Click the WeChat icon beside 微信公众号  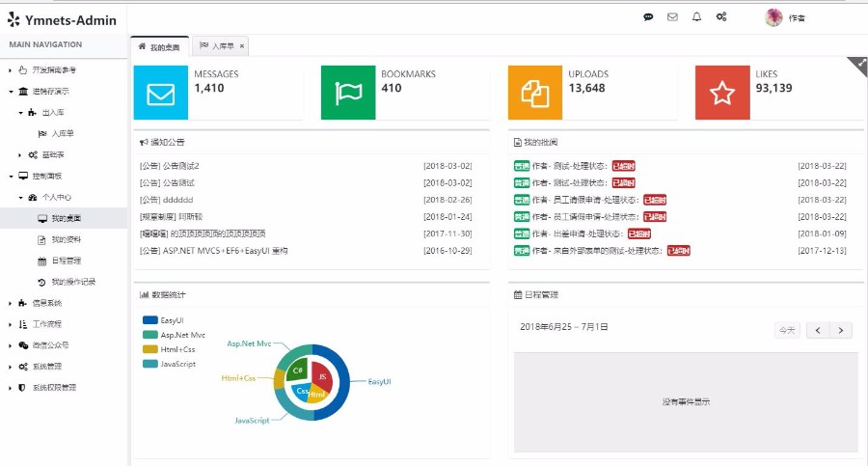click(23, 345)
